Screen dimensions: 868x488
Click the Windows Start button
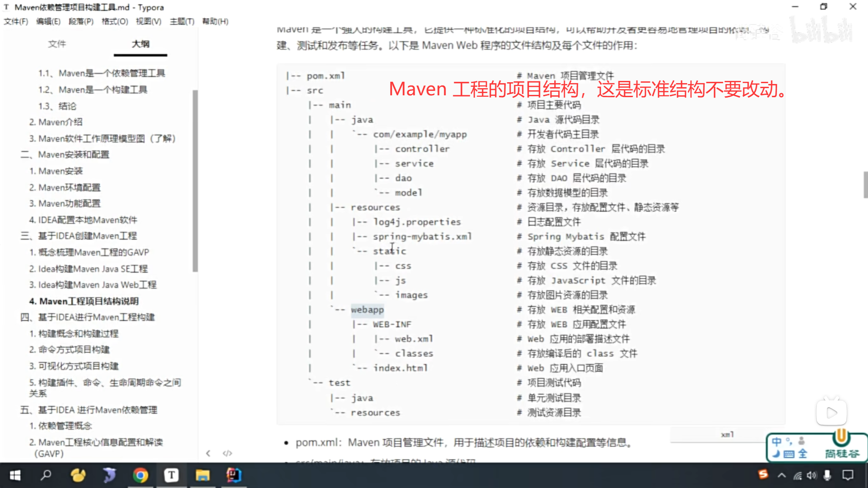(15, 475)
